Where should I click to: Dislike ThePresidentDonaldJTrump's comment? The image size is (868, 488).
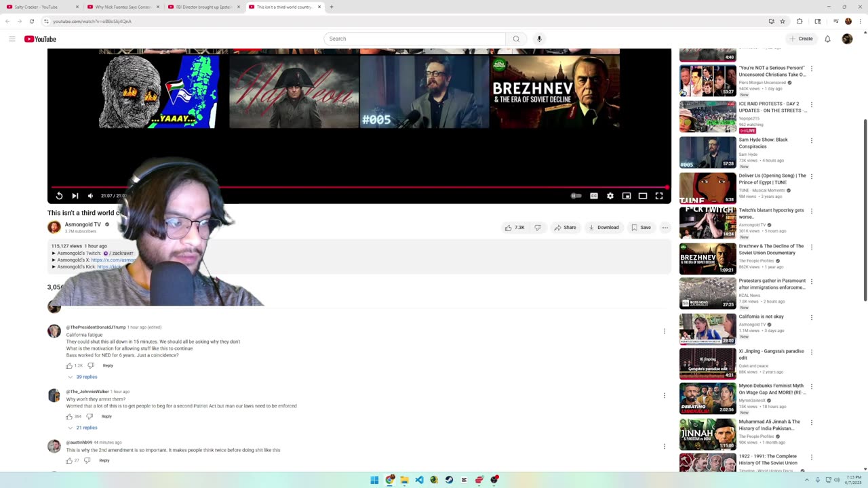click(x=91, y=365)
